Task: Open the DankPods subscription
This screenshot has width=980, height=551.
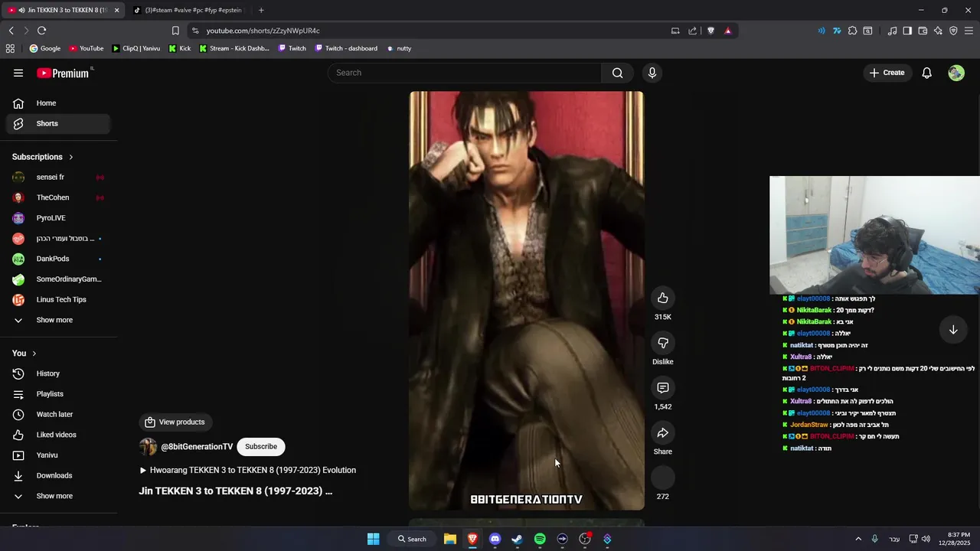Action: (58, 259)
